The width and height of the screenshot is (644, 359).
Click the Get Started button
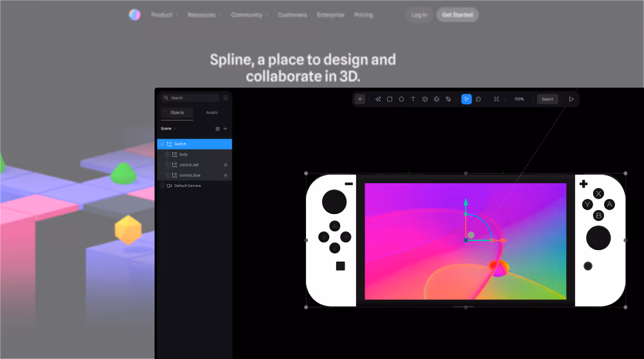[457, 15]
